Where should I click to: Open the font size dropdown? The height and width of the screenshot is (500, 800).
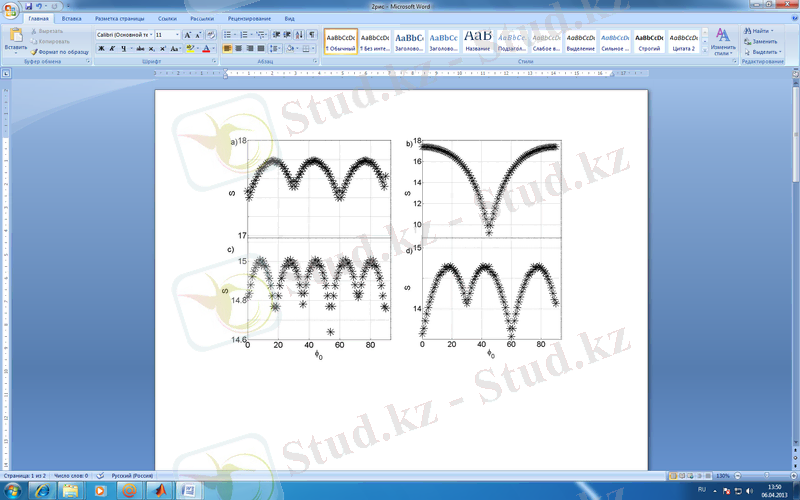pos(177,35)
